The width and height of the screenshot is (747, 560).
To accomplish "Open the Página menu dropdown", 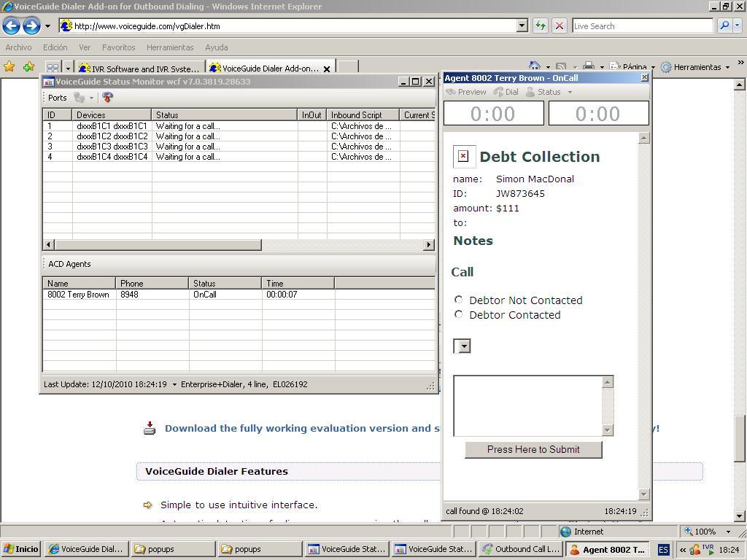I will point(653,67).
